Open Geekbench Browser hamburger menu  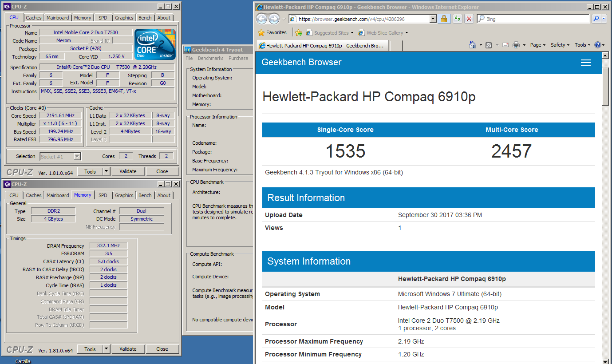(586, 63)
